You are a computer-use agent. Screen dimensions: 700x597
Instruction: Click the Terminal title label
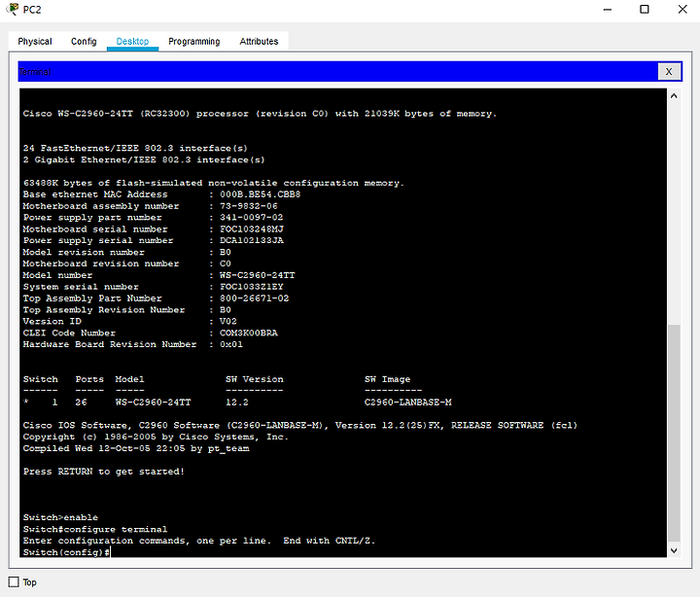click(x=35, y=72)
